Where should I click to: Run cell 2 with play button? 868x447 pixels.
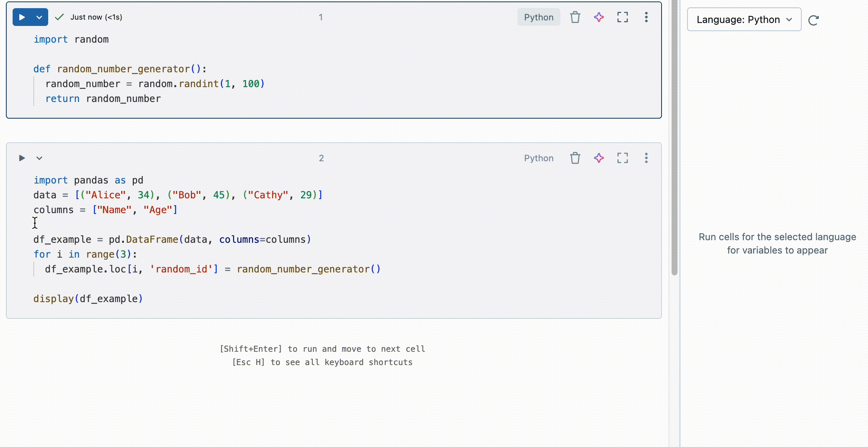(x=22, y=158)
